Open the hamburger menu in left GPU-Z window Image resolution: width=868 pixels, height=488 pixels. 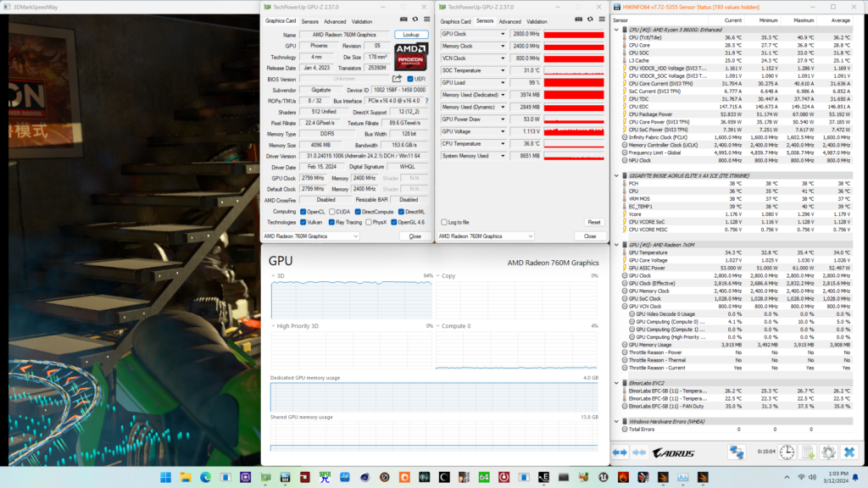(x=427, y=19)
